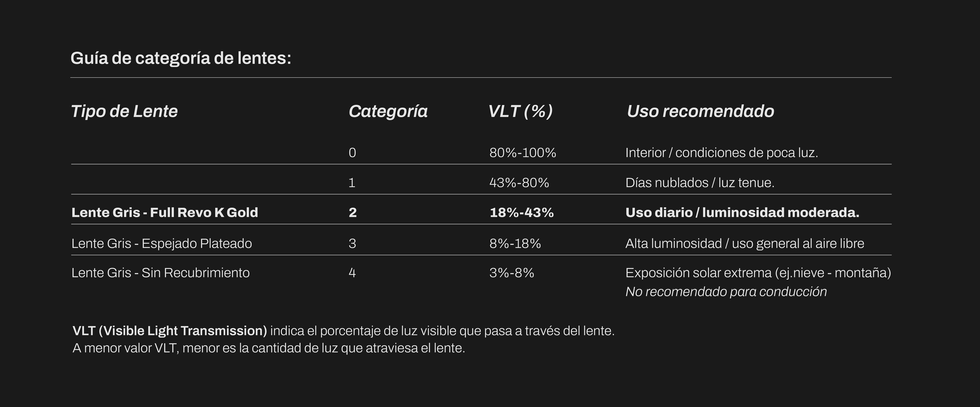
Task: Click 'Alta luminosidad / uso general al aire libre'
Action: pyautogui.click(x=745, y=243)
